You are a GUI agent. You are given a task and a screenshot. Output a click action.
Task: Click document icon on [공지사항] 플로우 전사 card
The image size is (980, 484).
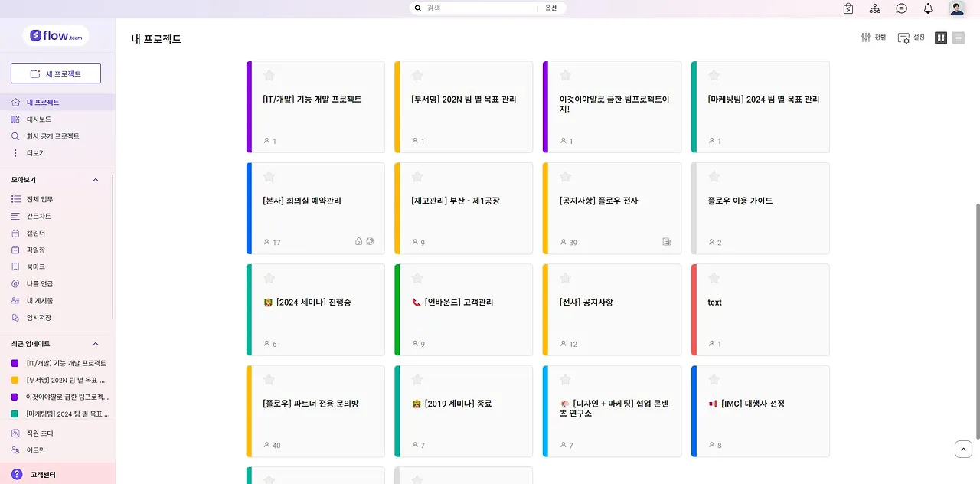(667, 241)
